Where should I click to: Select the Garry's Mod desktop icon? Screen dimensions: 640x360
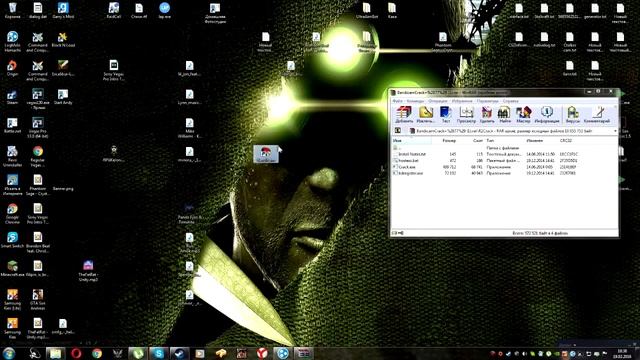pyautogui.click(x=63, y=11)
